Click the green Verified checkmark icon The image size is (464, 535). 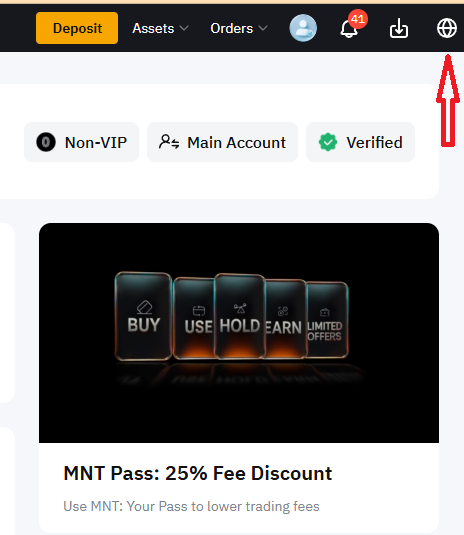tap(328, 142)
